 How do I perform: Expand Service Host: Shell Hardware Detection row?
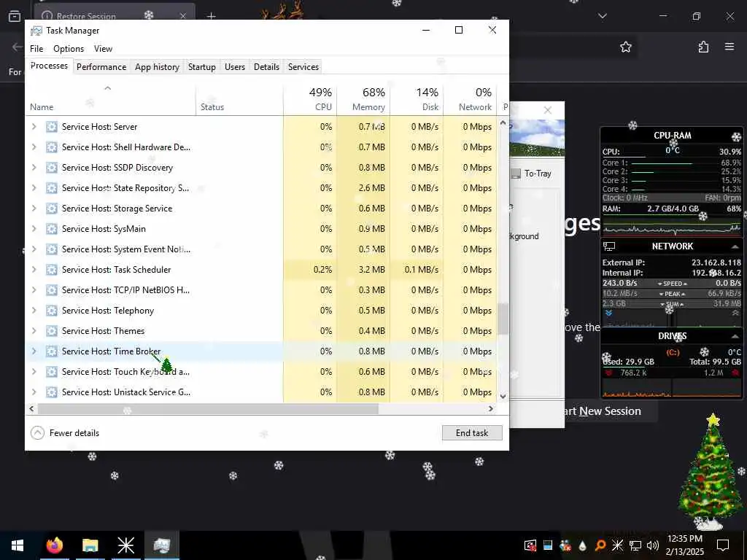tap(34, 147)
